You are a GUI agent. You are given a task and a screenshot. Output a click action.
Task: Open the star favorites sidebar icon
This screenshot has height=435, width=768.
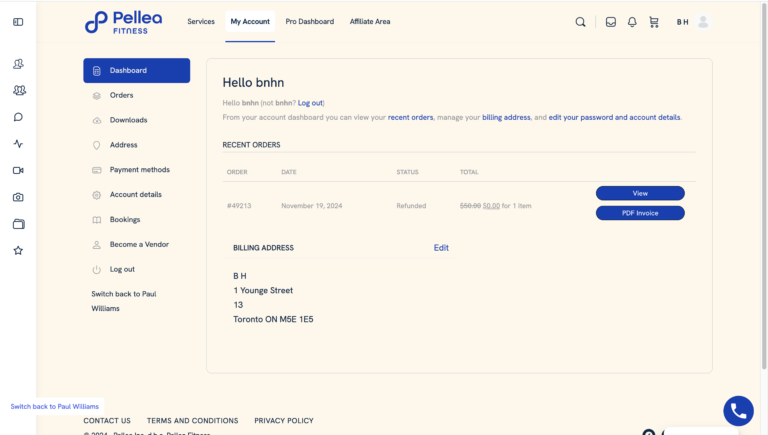click(18, 250)
